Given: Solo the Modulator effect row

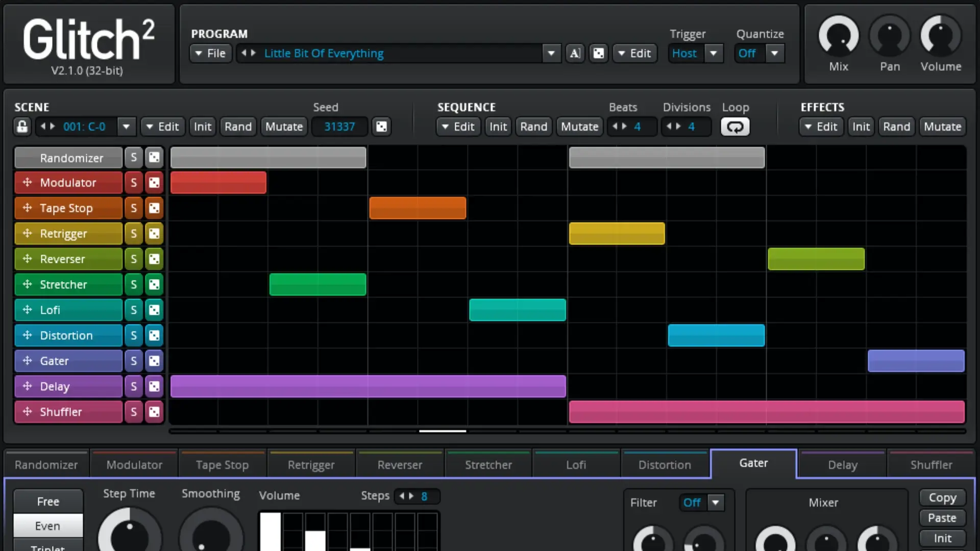Looking at the screenshot, I should (134, 183).
